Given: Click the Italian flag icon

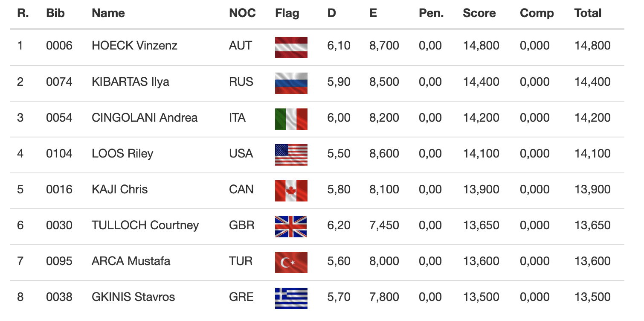Looking at the screenshot, I should pos(291,119).
